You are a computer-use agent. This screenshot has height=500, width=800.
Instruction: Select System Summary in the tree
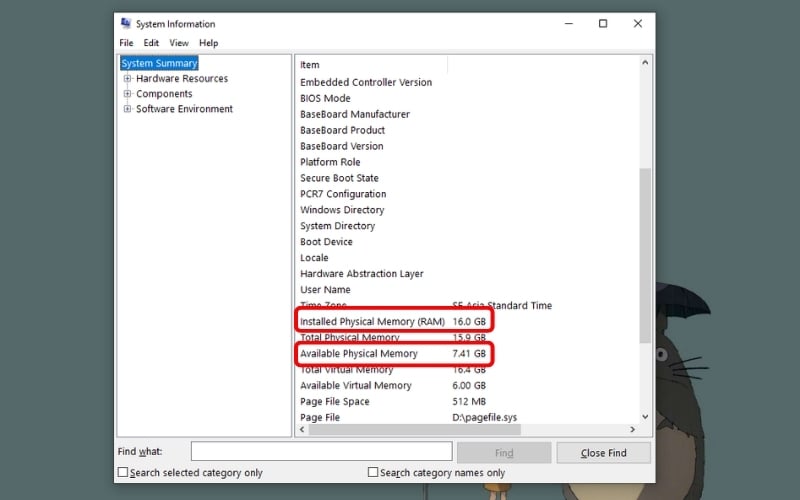tap(159, 63)
